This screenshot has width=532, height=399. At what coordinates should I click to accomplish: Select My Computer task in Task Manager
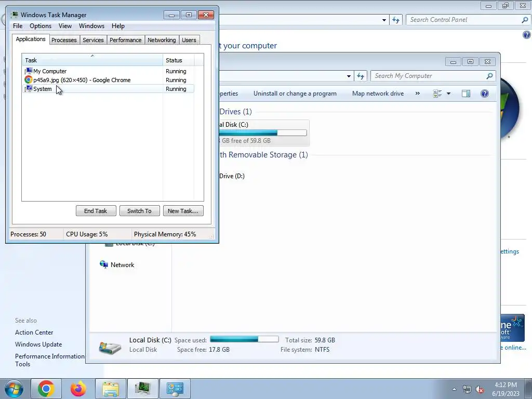(x=108, y=71)
